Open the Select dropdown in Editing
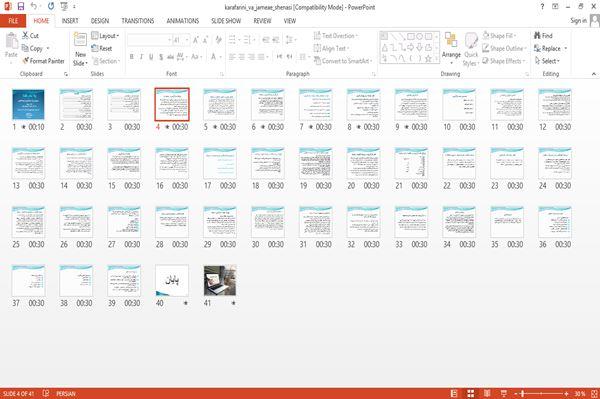The width and height of the screenshot is (600, 399). [x=547, y=61]
